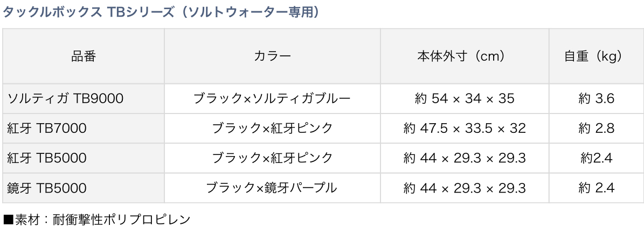Viewport: 644px width, 241px height.
Task: Click the 紅牙 TB7000 product cell
Action: click(47, 128)
